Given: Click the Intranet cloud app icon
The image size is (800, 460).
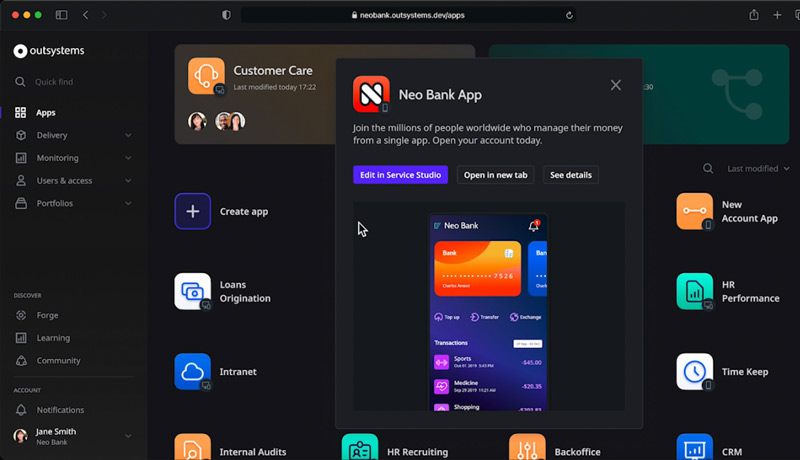Looking at the screenshot, I should point(192,371).
